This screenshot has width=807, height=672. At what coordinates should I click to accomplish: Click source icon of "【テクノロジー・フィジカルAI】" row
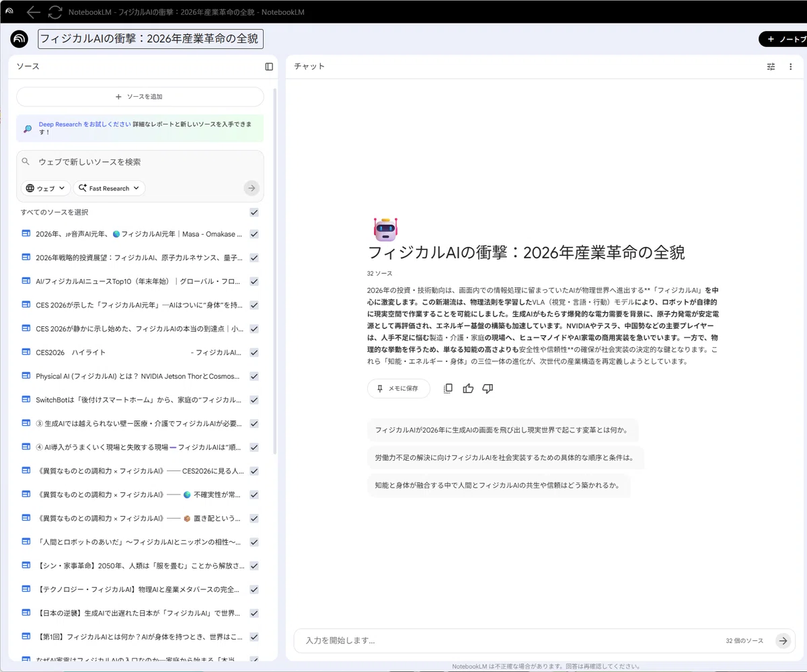[26, 589]
